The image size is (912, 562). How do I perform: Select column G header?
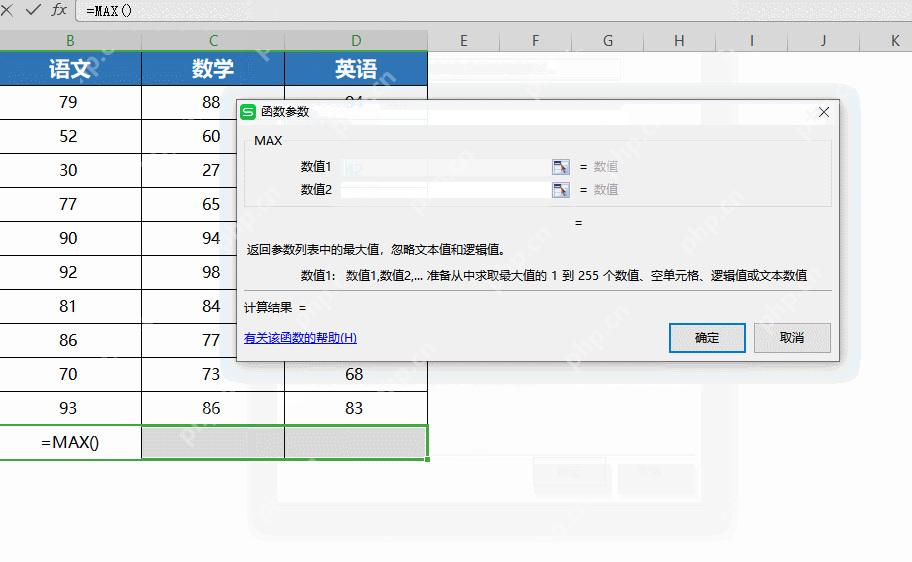coord(607,41)
